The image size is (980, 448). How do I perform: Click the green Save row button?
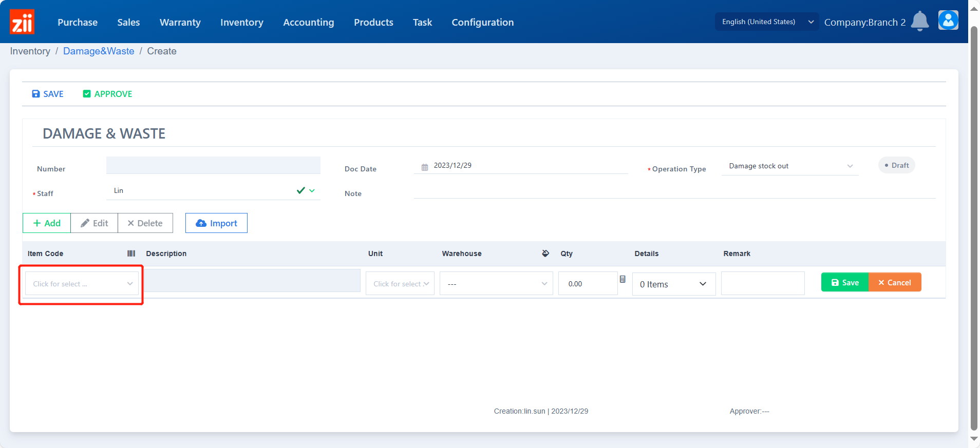coord(845,282)
